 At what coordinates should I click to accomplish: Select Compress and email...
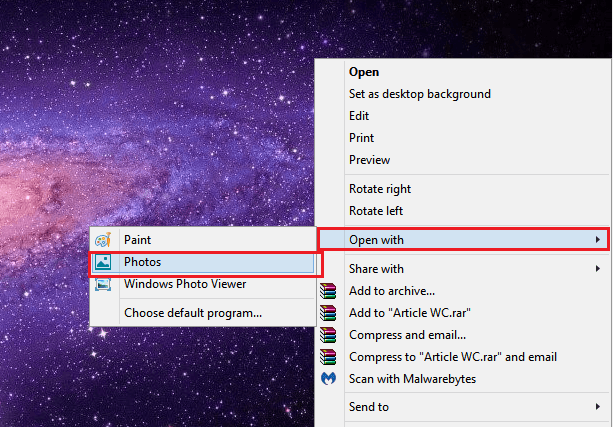click(x=463, y=335)
